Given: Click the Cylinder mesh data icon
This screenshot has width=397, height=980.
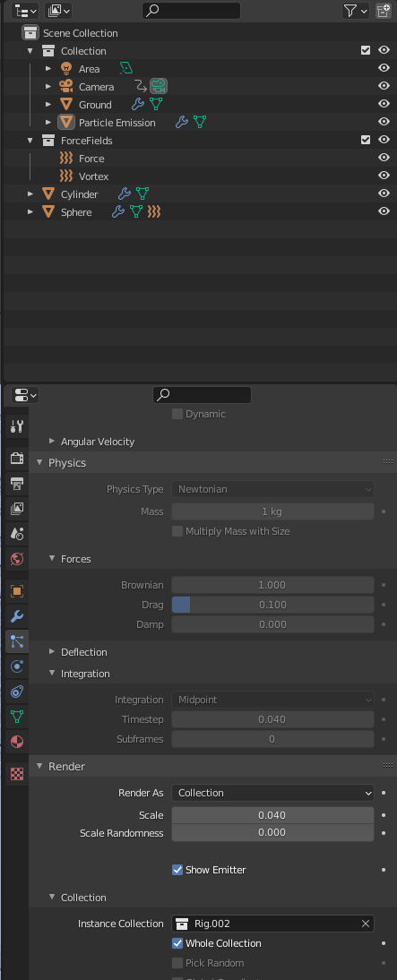Looking at the screenshot, I should 142,194.
